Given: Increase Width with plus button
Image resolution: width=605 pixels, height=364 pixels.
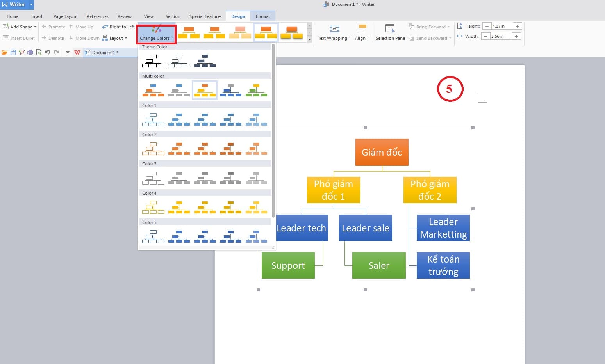Looking at the screenshot, I should (x=516, y=36).
